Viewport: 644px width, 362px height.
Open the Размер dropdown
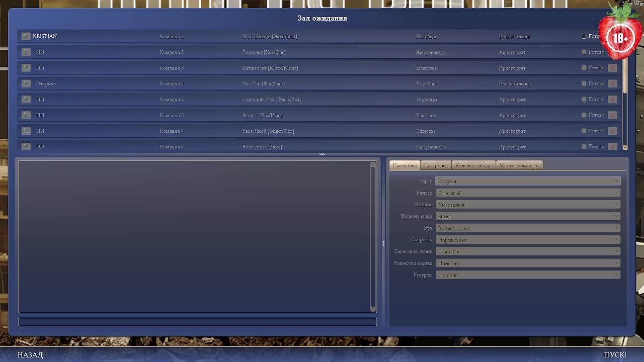coord(528,193)
